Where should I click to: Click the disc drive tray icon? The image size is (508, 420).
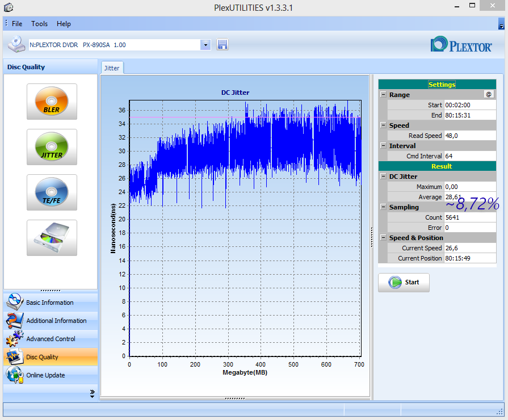coord(52,238)
